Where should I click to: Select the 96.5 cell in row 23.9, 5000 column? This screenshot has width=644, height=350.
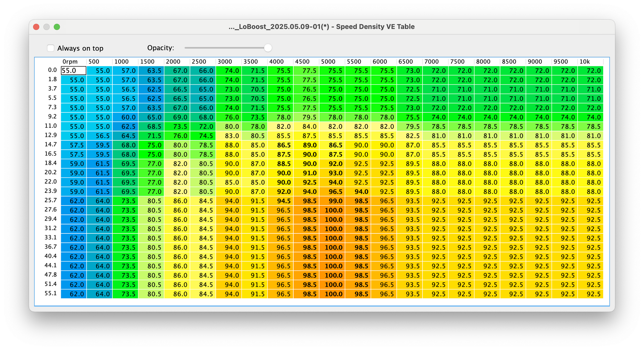tap(332, 192)
